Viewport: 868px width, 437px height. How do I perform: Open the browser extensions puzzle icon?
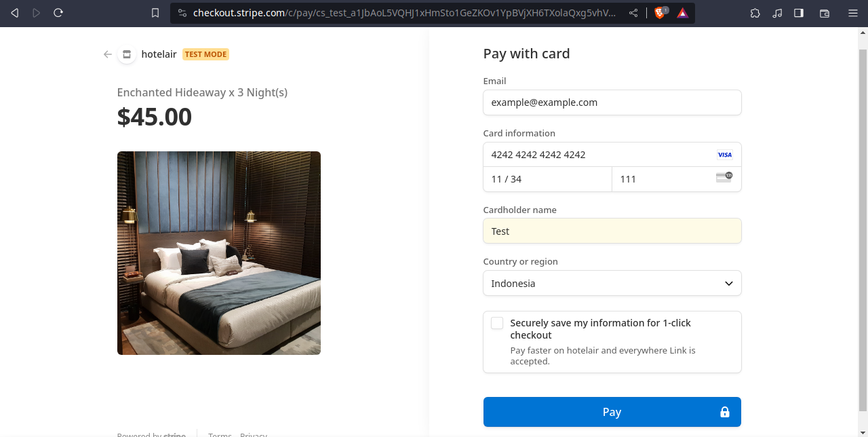click(x=755, y=13)
